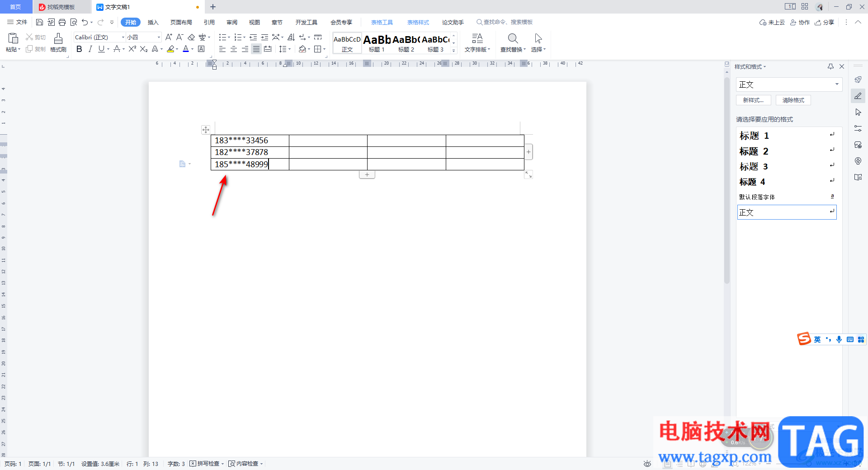This screenshot has width=868, height=470.
Task: Toggle show/hide paragraph marks
Action: click(302, 37)
